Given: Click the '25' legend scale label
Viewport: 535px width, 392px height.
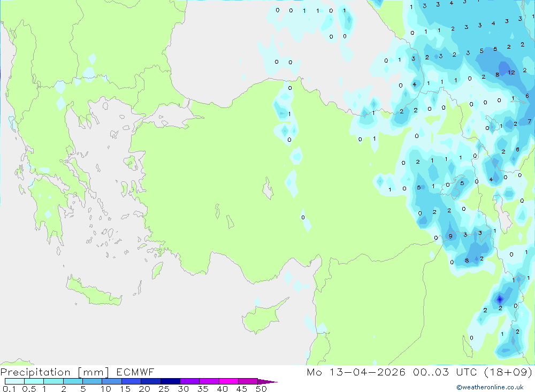Looking at the screenshot, I should (164, 389).
